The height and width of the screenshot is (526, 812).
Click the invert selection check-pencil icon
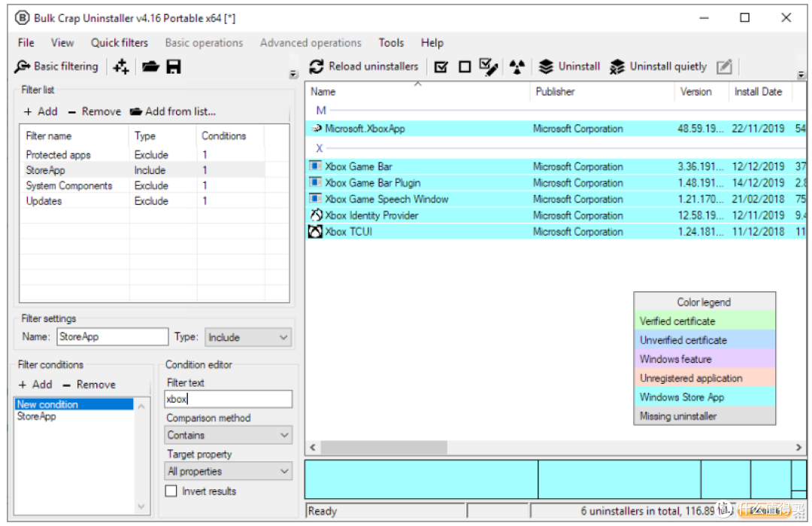489,67
